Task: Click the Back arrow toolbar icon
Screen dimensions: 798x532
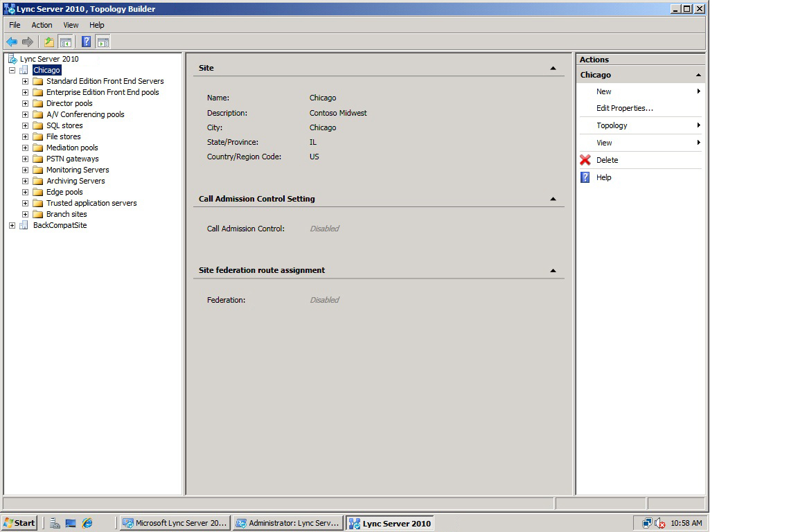Action: 12,42
